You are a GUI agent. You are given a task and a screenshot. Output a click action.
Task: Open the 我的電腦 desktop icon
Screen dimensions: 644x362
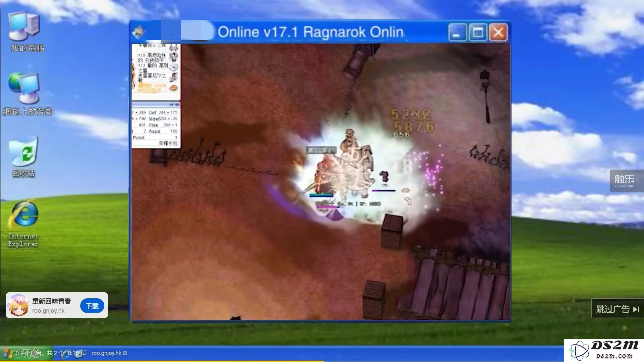tap(27, 32)
